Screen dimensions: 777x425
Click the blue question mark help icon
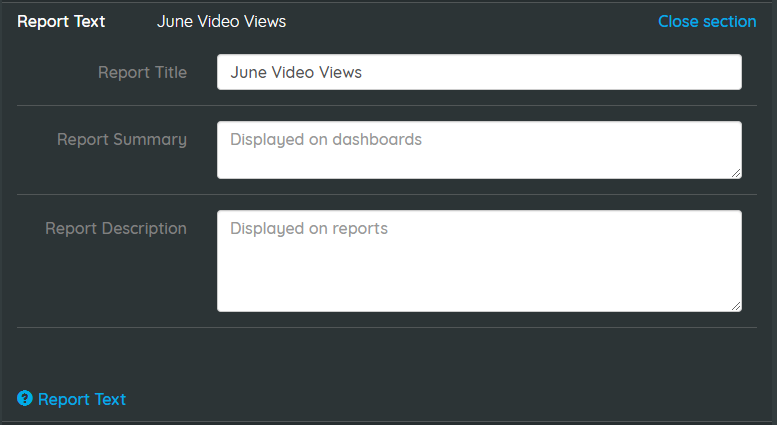[x=25, y=398]
